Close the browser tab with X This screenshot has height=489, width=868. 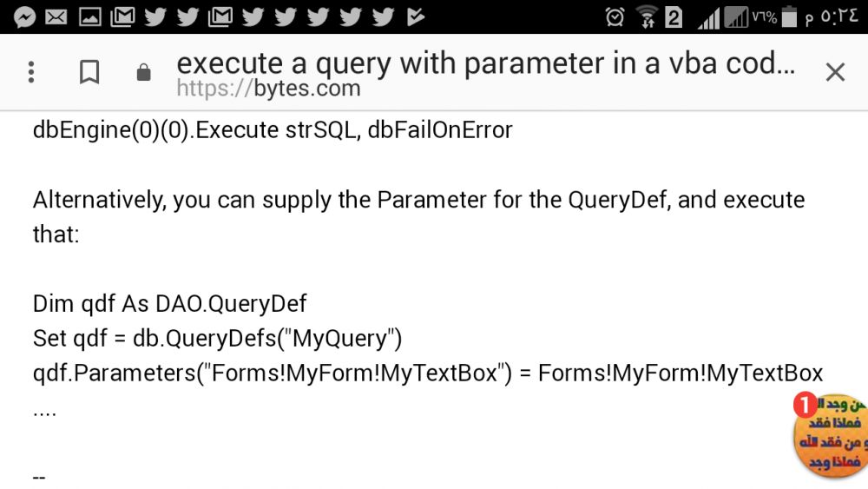click(835, 72)
